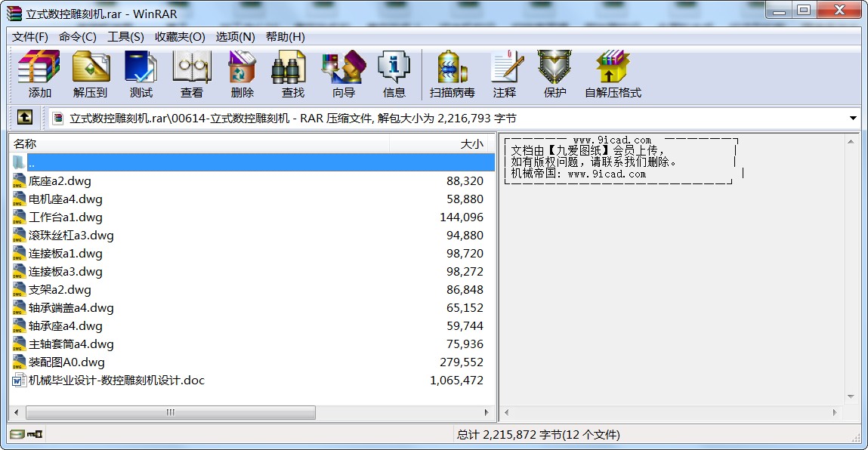Click the 删除 (Delete) toolbar icon

tap(242, 74)
